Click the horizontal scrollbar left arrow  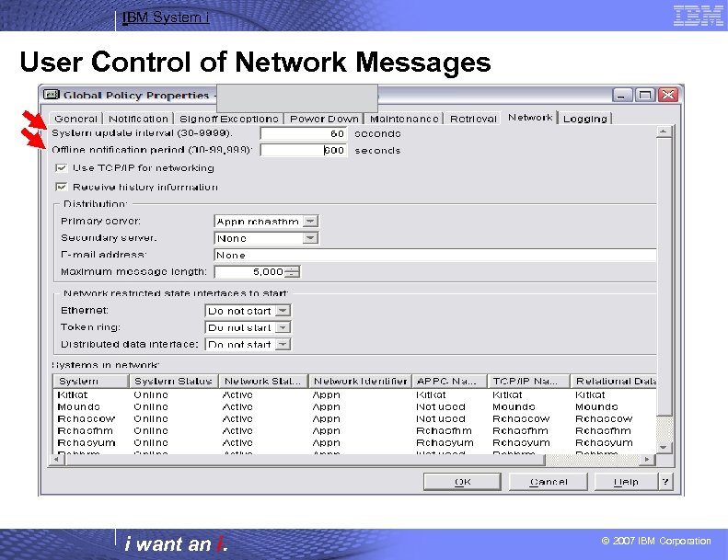57,460
